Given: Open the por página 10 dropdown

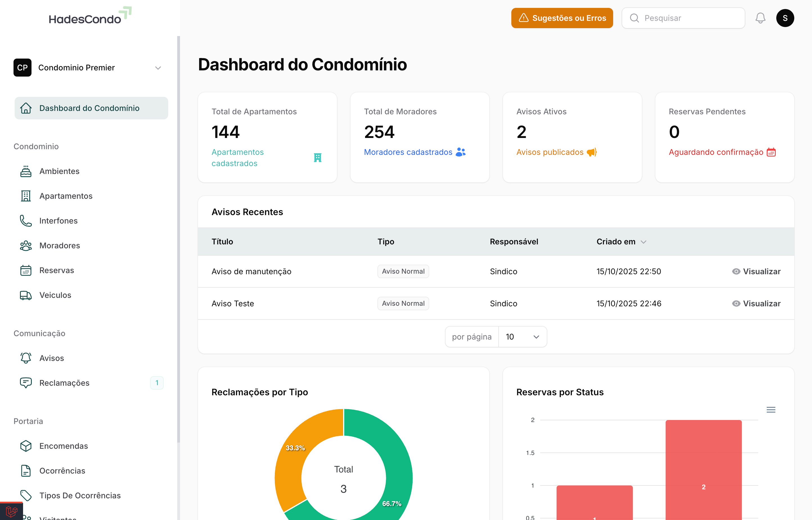Looking at the screenshot, I should click(x=522, y=337).
